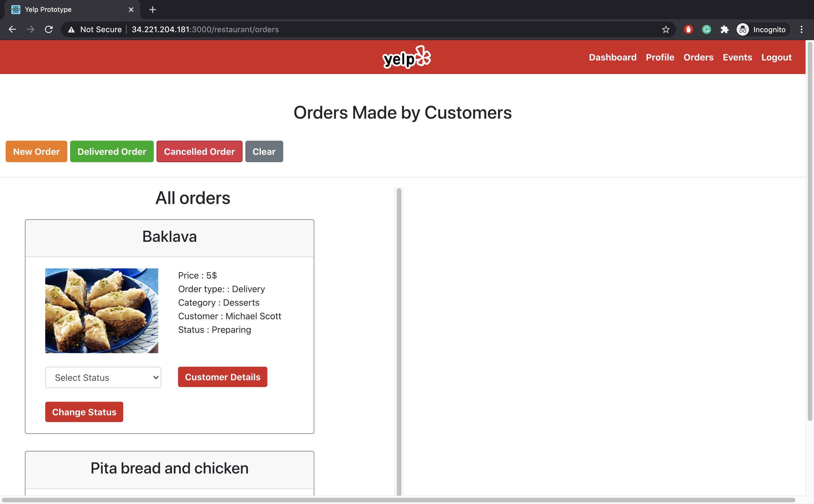This screenshot has height=504, width=814.
Task: Click the Baklava food image
Action: pos(102,310)
